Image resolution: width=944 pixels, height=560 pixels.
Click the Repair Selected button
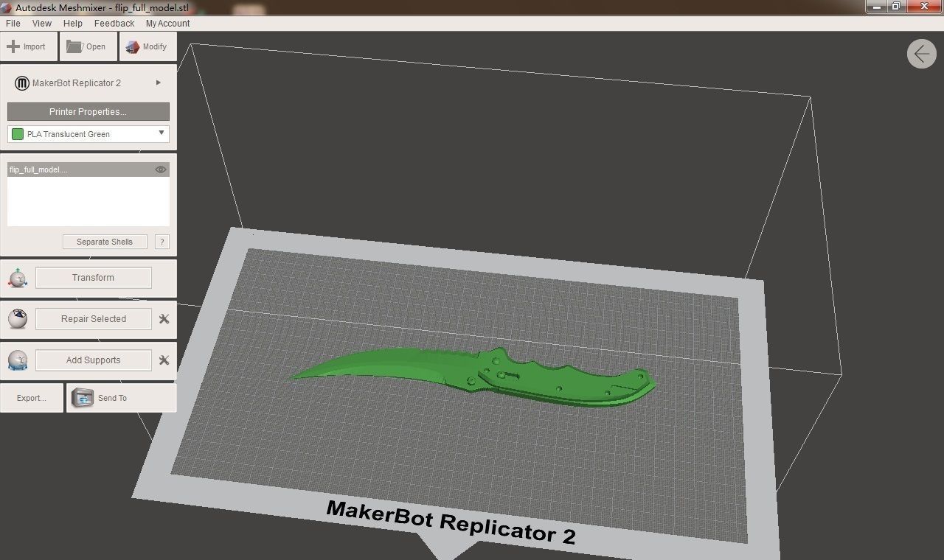(94, 319)
